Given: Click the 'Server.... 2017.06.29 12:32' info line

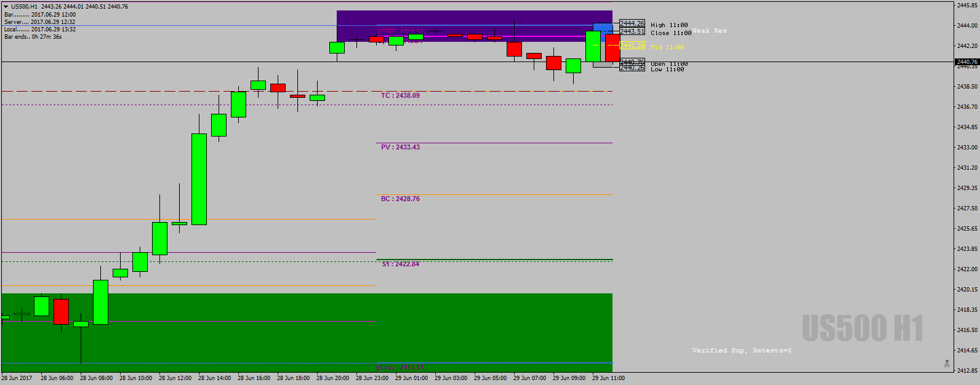Looking at the screenshot, I should pos(40,22).
